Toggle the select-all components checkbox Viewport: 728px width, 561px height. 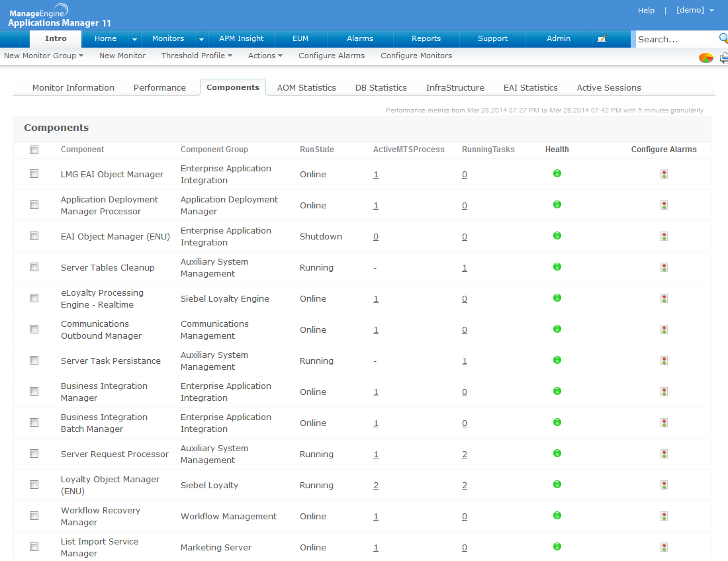34,150
